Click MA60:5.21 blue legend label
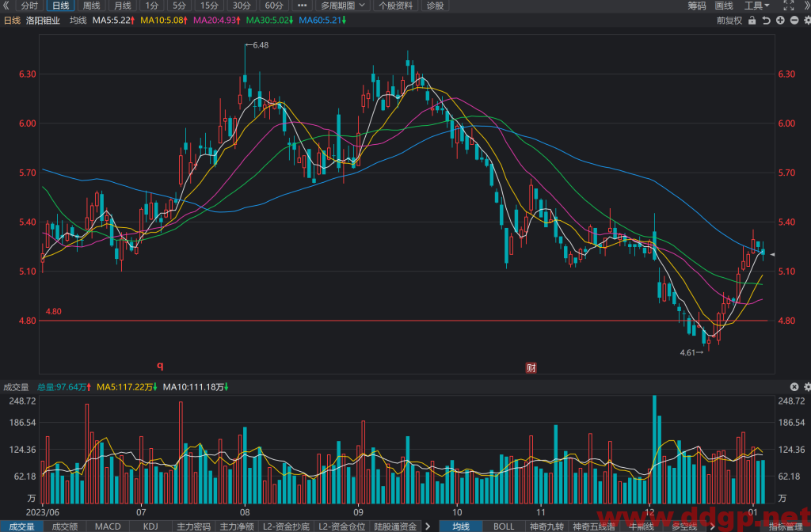The height and width of the screenshot is (532, 811). 322,21
